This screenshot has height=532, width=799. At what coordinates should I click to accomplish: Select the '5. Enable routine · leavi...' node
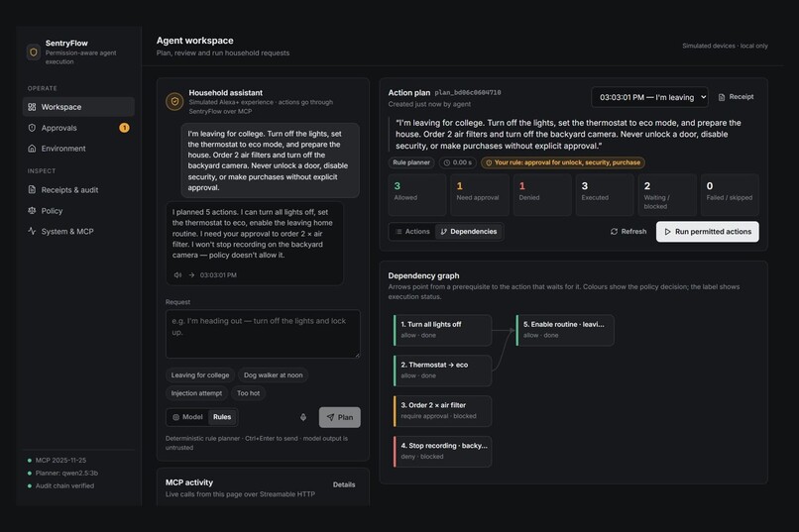pos(565,330)
